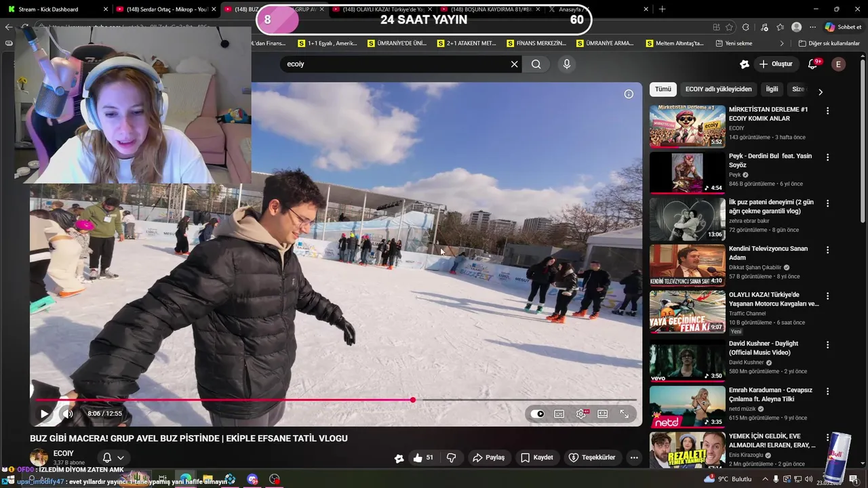Switch to Serdar Ortaç - Mikrop tab
868x488 pixels.
[166, 9]
